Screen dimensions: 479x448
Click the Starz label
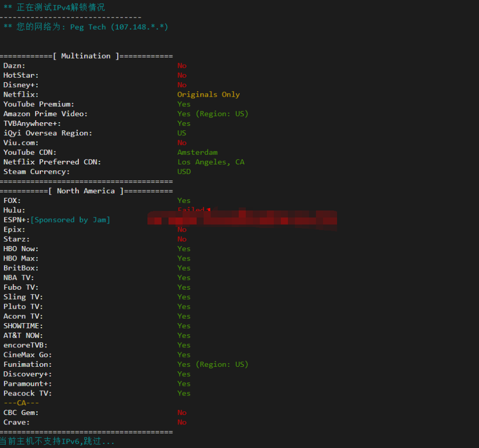17,239
